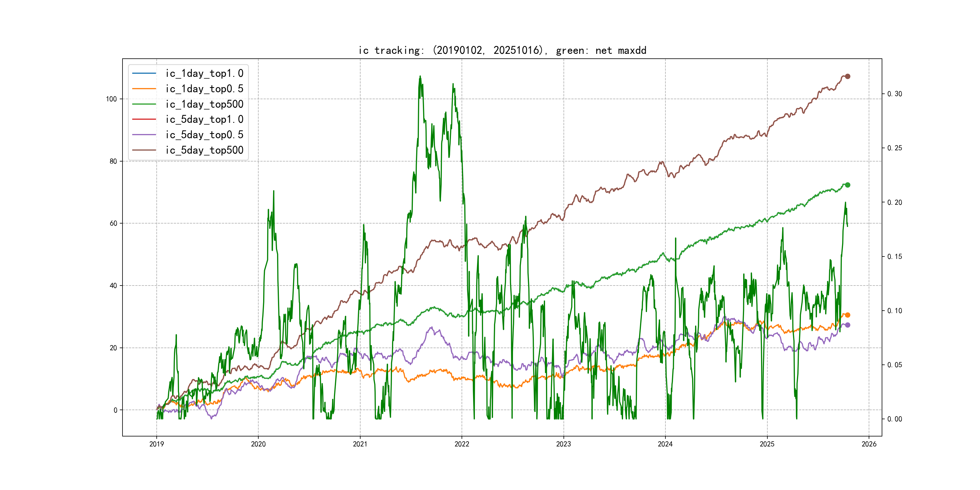The height and width of the screenshot is (490, 980).
Task: Click the 0.30 right y-axis tick label
Action: pyautogui.click(x=894, y=94)
